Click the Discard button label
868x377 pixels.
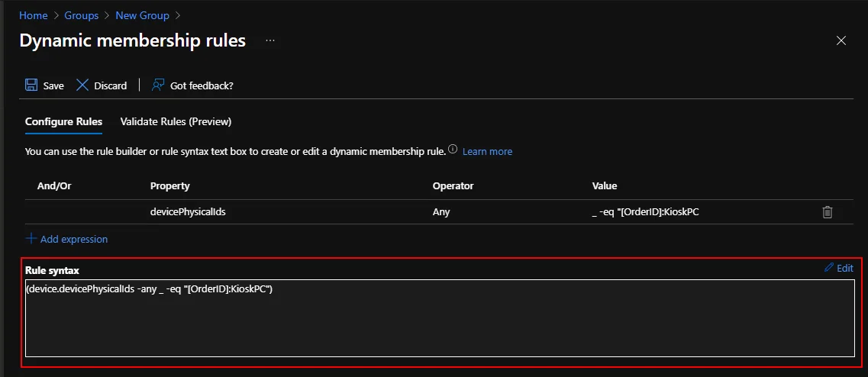tap(110, 85)
